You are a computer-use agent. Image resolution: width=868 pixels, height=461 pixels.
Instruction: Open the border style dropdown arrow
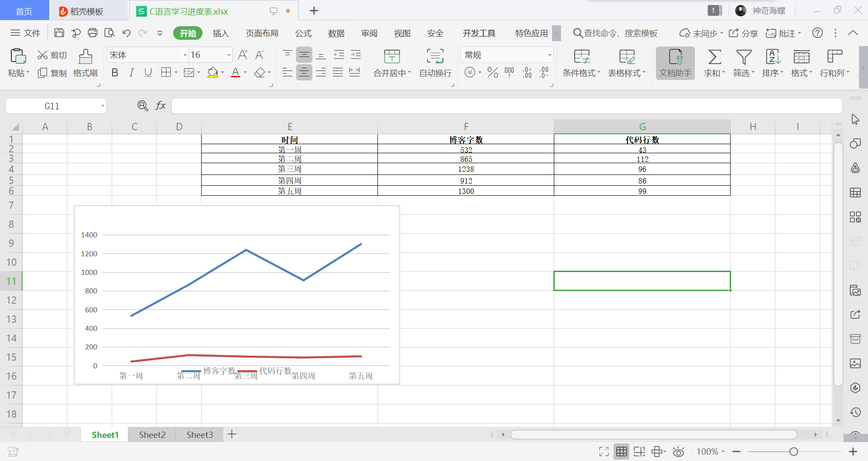[x=176, y=73]
